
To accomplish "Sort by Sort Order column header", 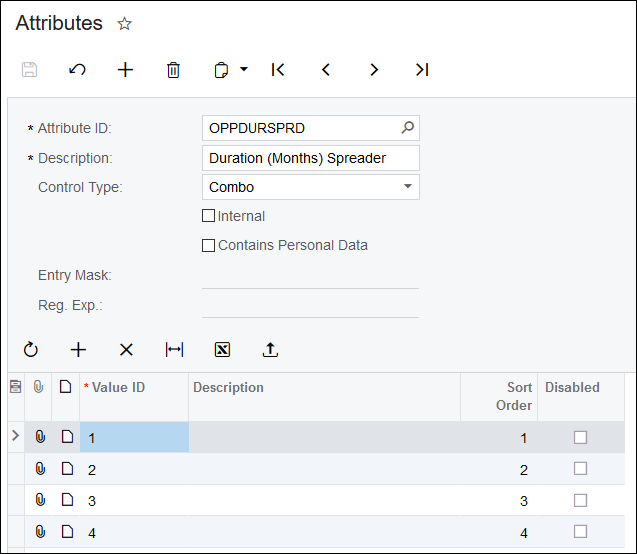I will pos(499,396).
